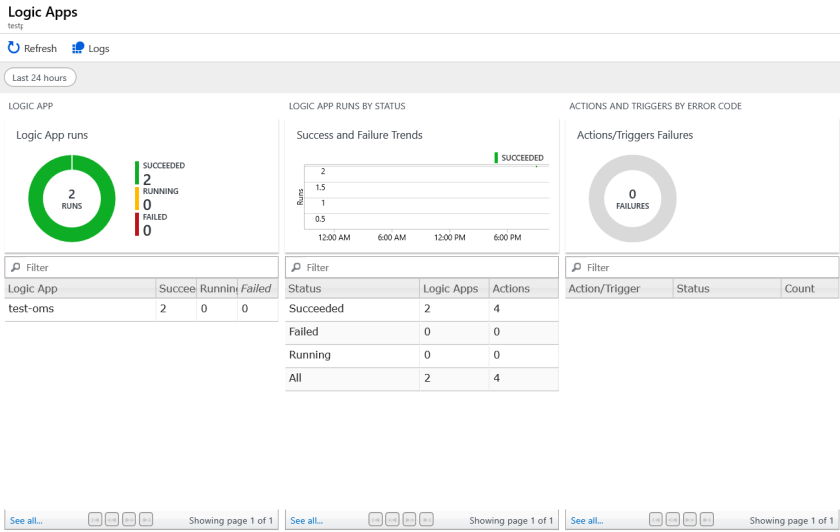Viewport: 840px width, 532px height.
Task: Go to last page in Logic App list
Action: pos(146,520)
